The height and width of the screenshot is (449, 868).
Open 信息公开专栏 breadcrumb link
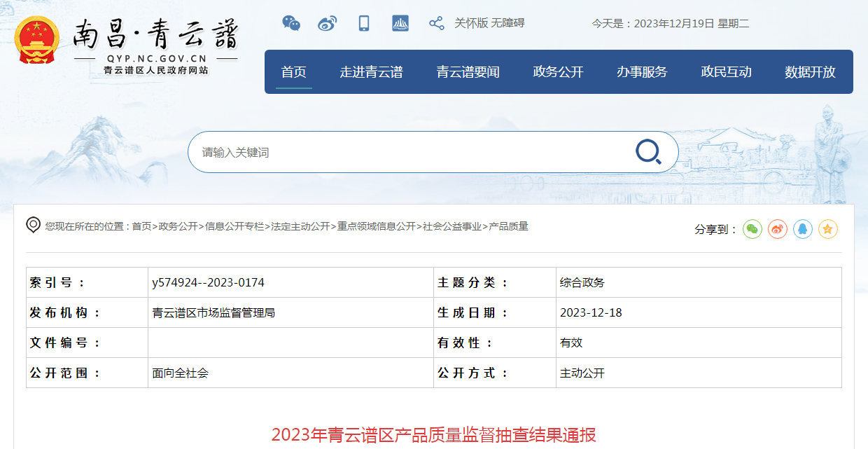(x=234, y=226)
